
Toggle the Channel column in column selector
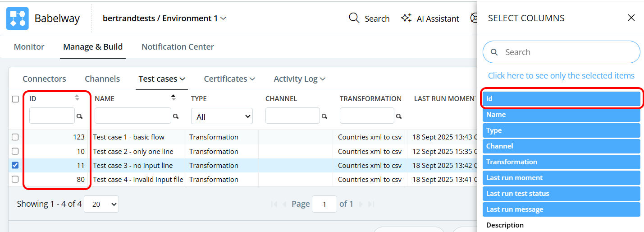pos(562,146)
